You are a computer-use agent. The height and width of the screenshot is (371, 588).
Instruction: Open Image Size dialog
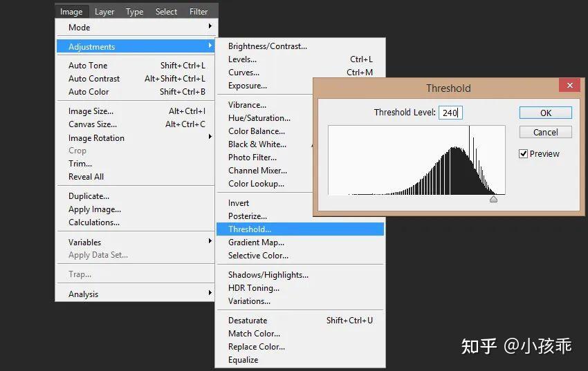136,111
